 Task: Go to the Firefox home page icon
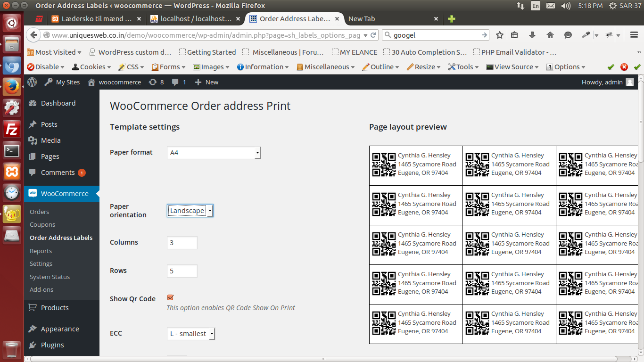(x=550, y=35)
